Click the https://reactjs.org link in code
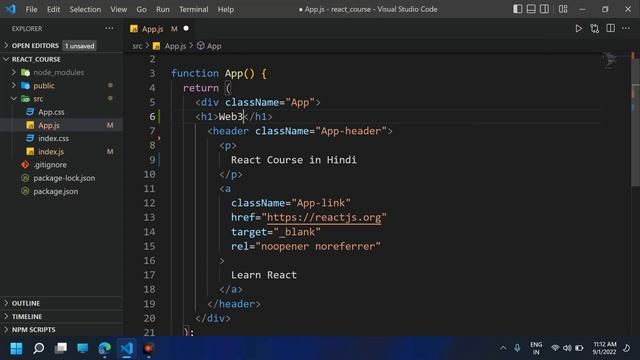 324,217
